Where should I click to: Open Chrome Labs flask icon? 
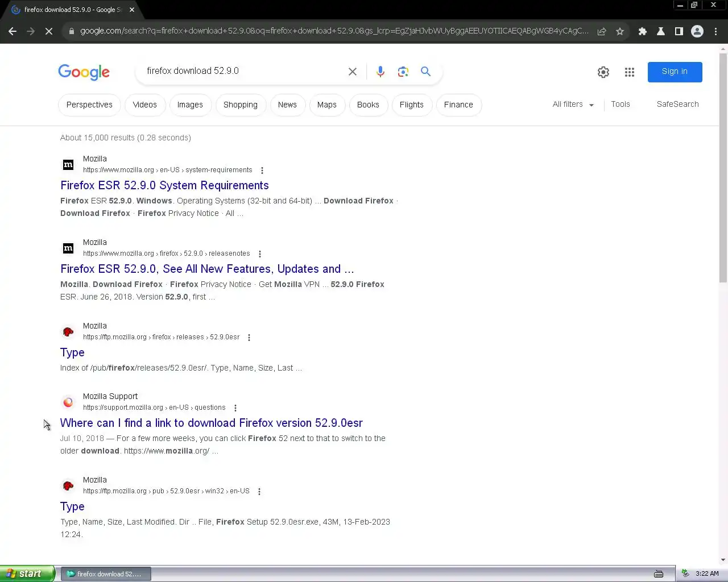pyautogui.click(x=661, y=31)
